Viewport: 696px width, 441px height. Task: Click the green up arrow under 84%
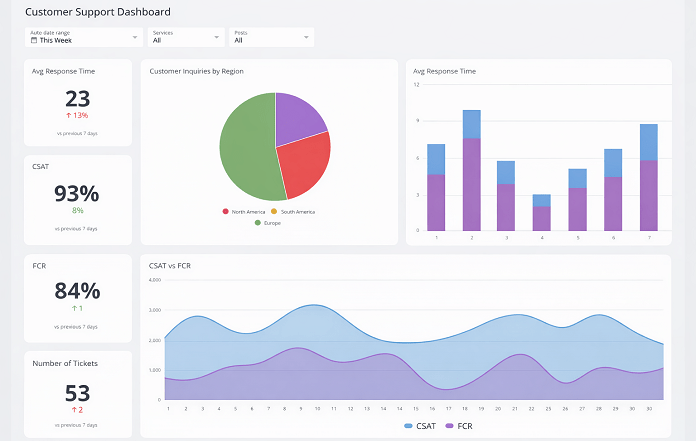(x=73, y=308)
